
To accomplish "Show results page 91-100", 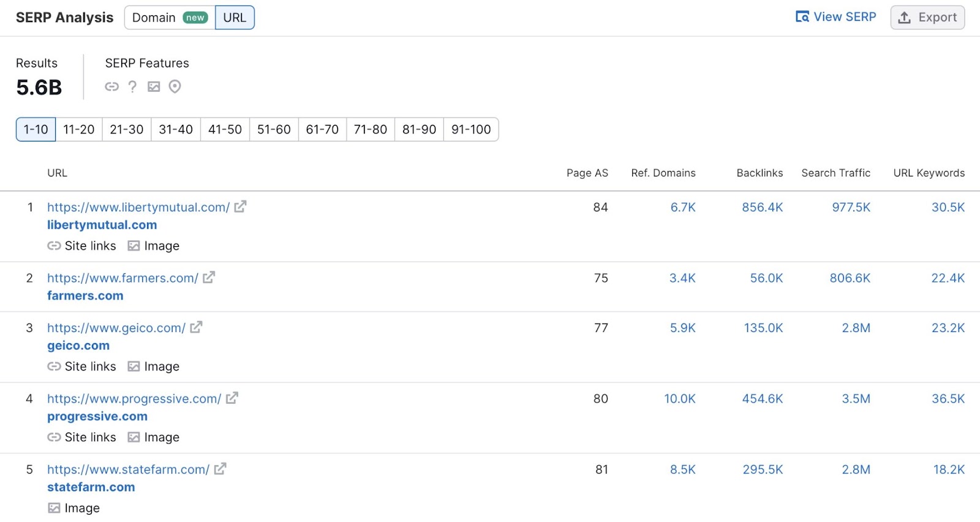I will point(471,129).
